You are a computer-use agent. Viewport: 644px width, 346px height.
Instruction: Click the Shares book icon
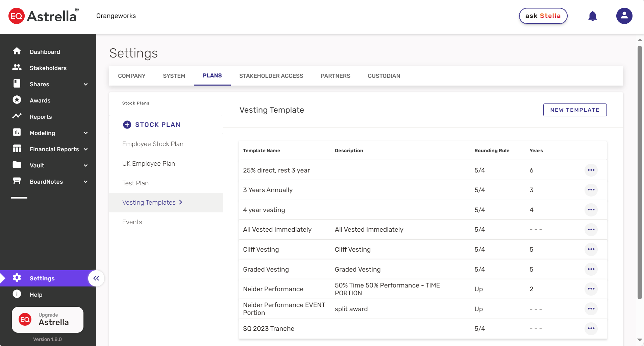(x=17, y=84)
